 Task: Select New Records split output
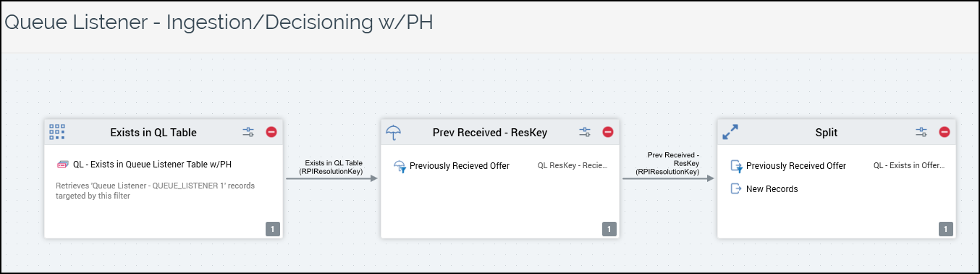pyautogui.click(x=772, y=189)
